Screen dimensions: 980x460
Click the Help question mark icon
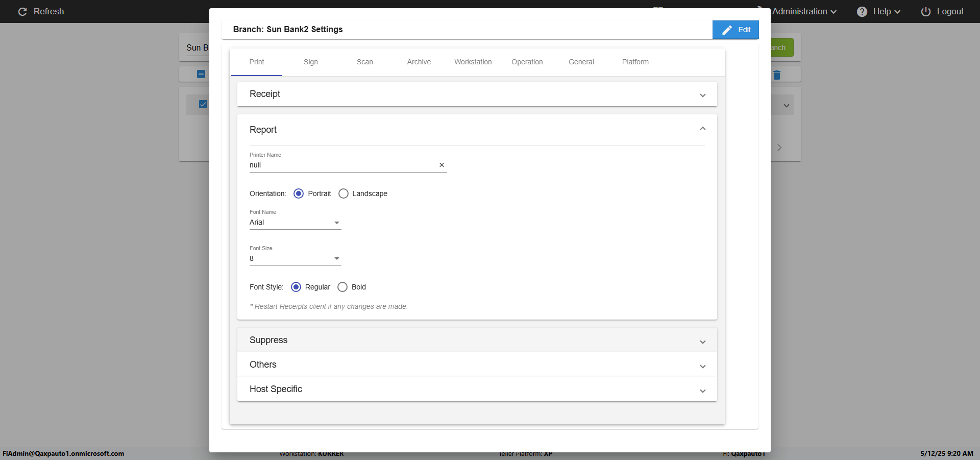point(862,12)
